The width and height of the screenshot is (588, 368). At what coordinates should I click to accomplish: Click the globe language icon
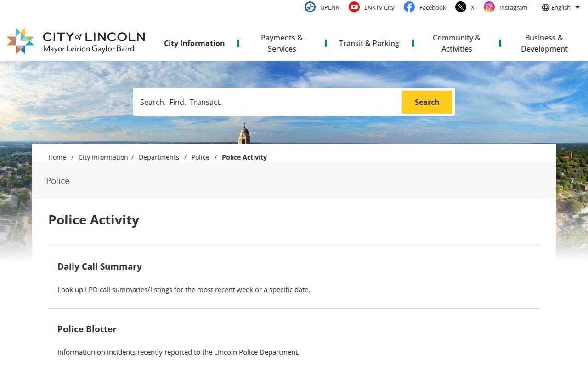546,7
